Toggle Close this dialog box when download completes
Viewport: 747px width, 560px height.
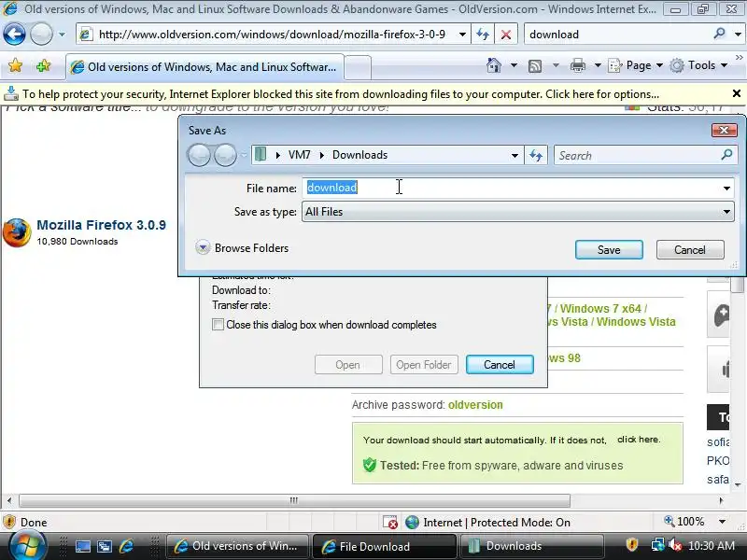click(x=218, y=325)
